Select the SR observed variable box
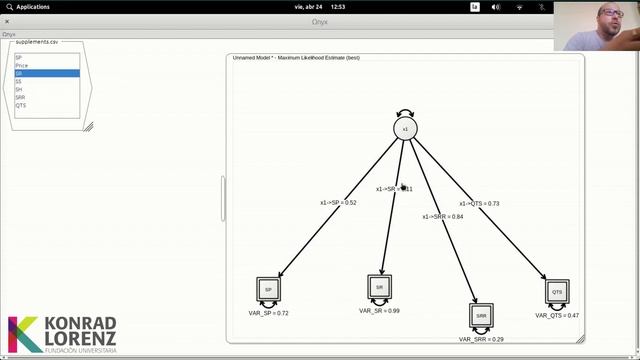640x360 pixels. (380, 287)
